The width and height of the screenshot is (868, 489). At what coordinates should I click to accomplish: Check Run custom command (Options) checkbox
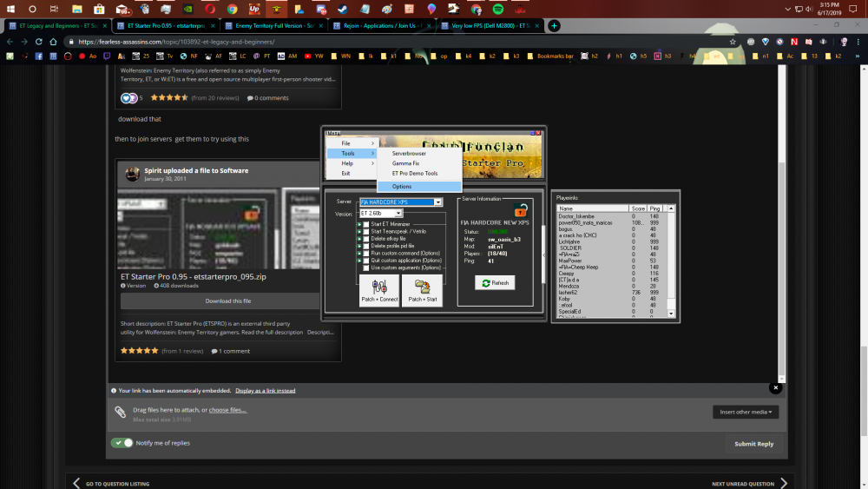[x=366, y=253]
